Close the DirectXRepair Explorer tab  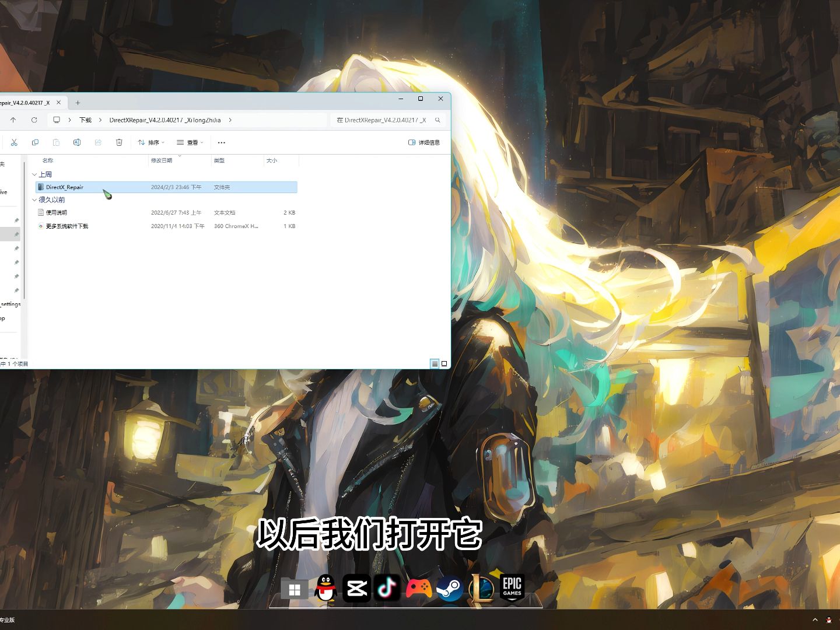point(58,103)
